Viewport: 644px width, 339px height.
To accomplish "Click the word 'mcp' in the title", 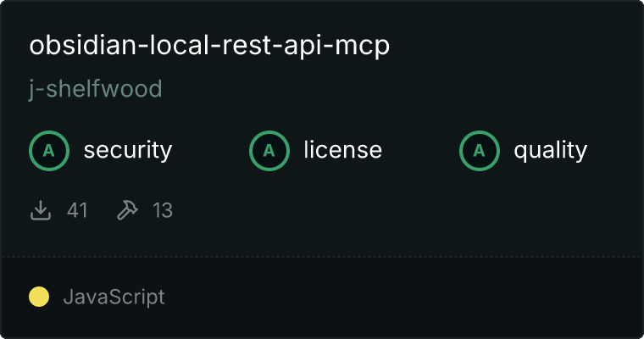I will click(363, 46).
